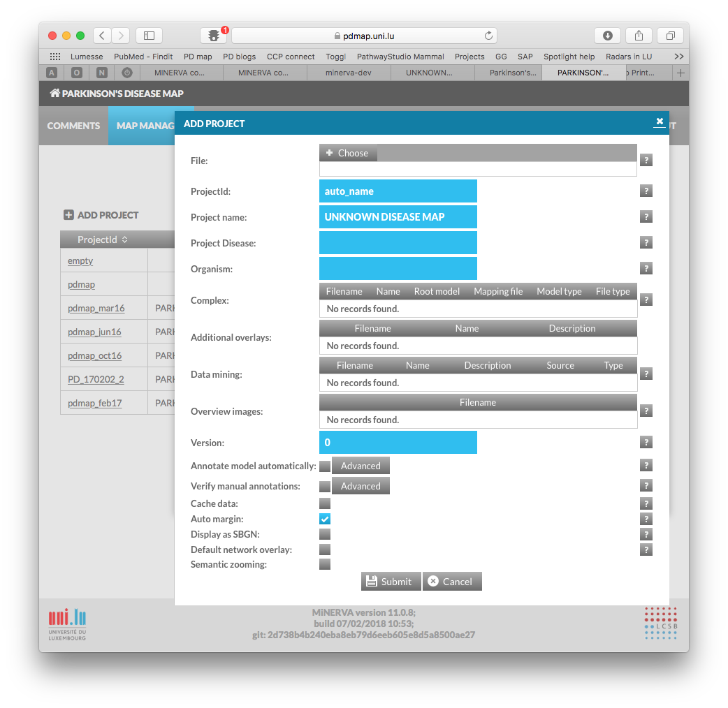Enable Verify manual annotations checkbox
Viewport: 728px width, 708px height.
click(325, 486)
